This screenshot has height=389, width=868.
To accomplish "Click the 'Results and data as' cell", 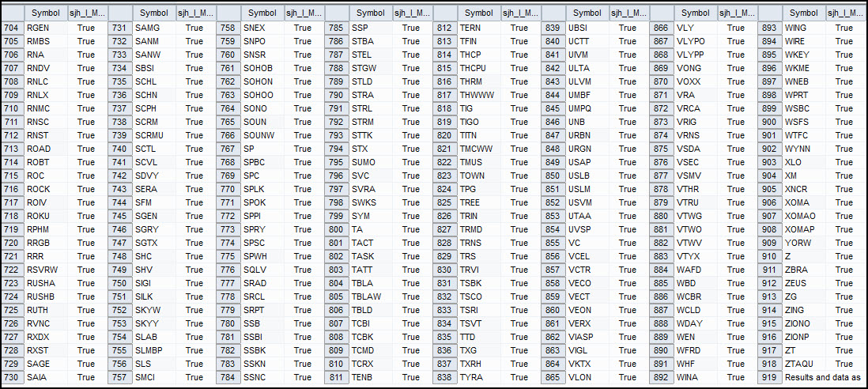I will 825,377.
